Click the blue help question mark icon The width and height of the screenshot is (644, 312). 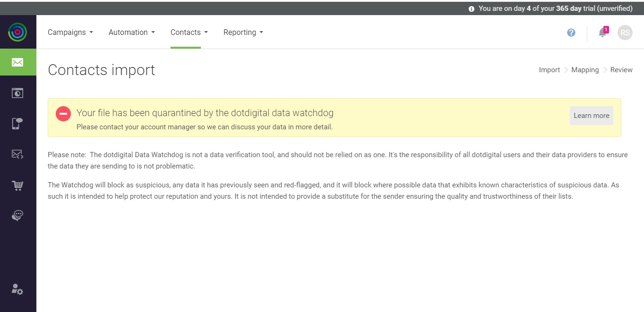[x=571, y=33]
